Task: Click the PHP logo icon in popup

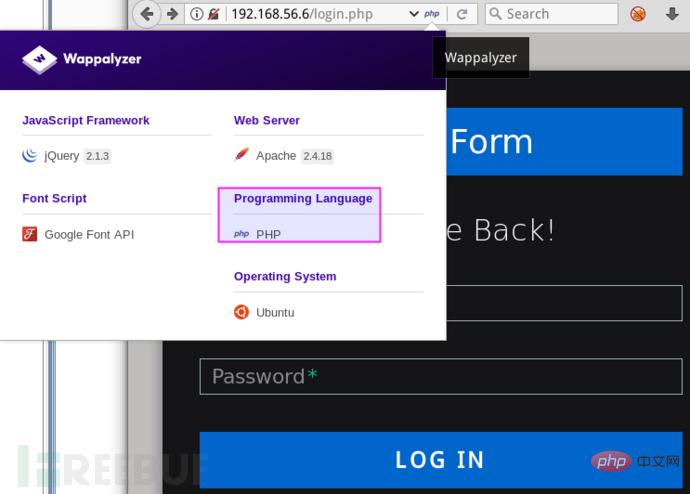Action: click(242, 234)
